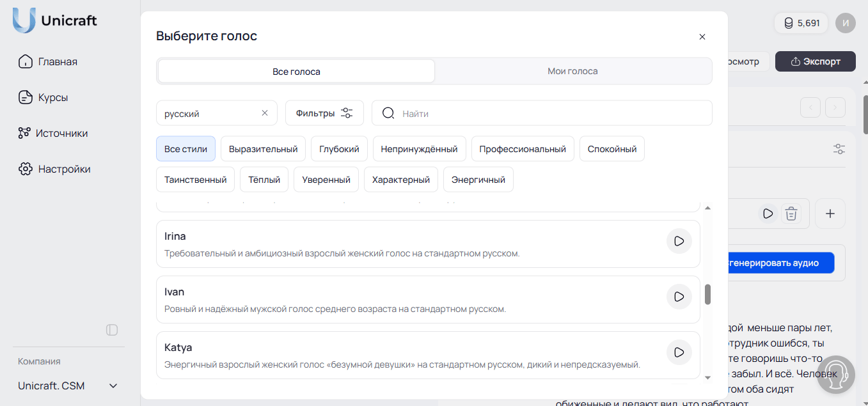This screenshot has height=406, width=868.
Task: Click voice list scroll down arrow
Action: 707,377
